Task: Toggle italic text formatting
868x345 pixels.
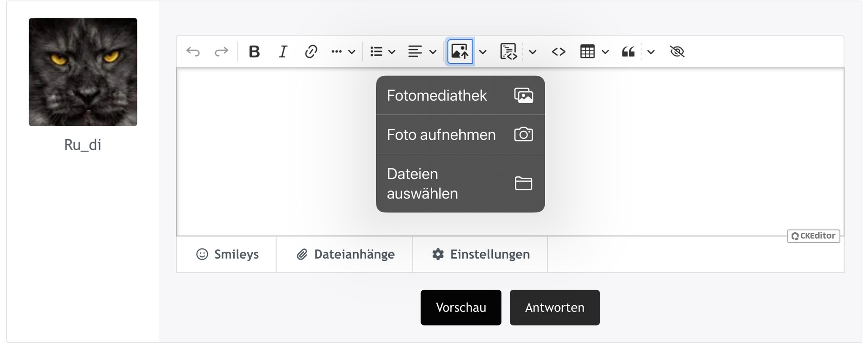Action: (x=283, y=52)
